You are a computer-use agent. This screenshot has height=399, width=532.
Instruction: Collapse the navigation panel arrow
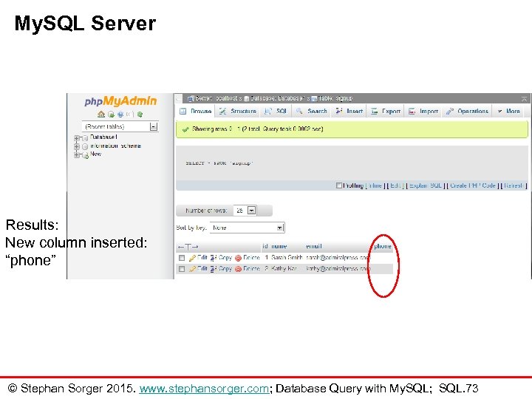point(178,99)
